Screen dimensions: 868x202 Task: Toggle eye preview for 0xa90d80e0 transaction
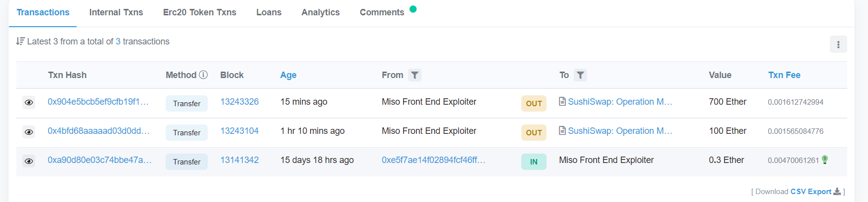point(29,161)
